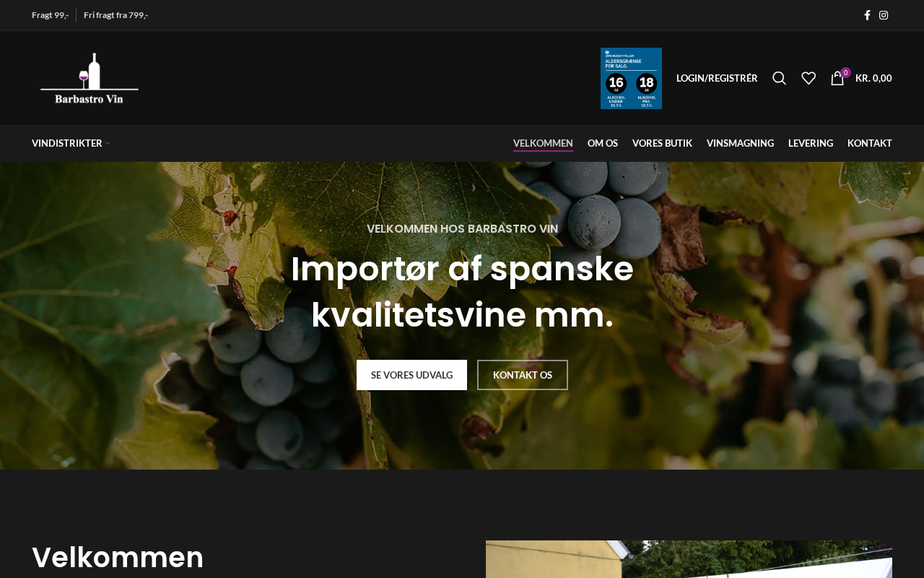Open the Vores Butik menu item

tap(662, 143)
